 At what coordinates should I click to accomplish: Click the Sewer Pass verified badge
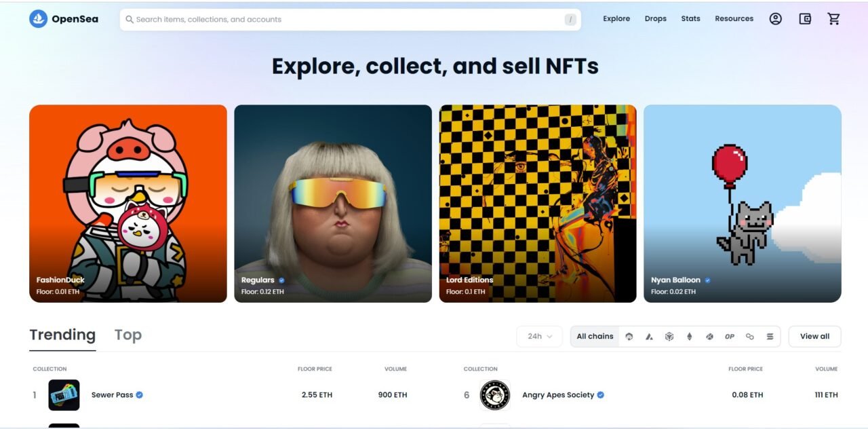tap(140, 395)
